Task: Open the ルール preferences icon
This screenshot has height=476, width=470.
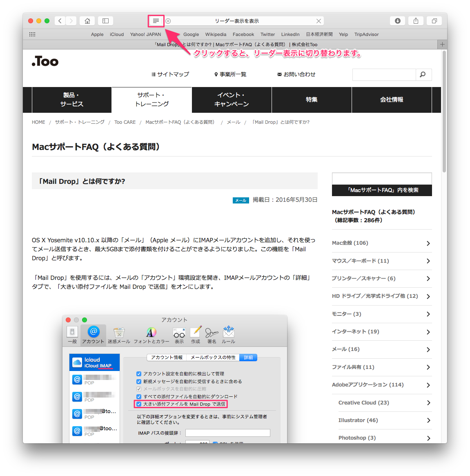Action: (229, 335)
